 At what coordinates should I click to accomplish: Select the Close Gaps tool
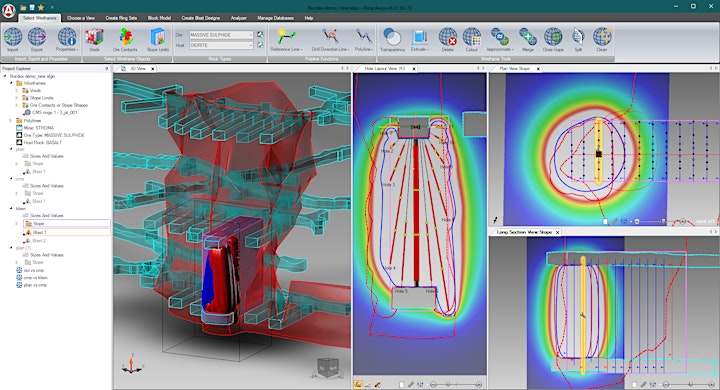click(553, 39)
